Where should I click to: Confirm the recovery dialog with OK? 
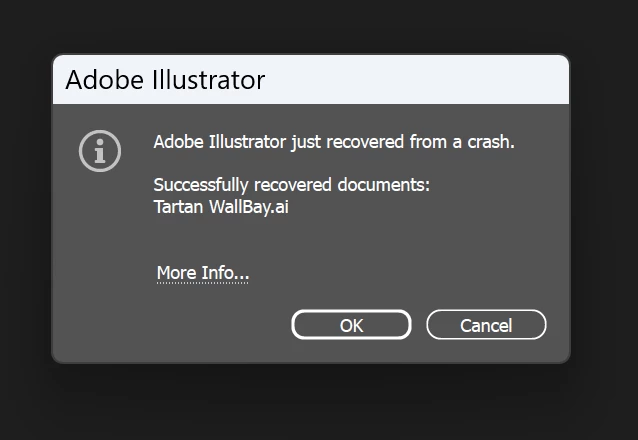pyautogui.click(x=351, y=325)
